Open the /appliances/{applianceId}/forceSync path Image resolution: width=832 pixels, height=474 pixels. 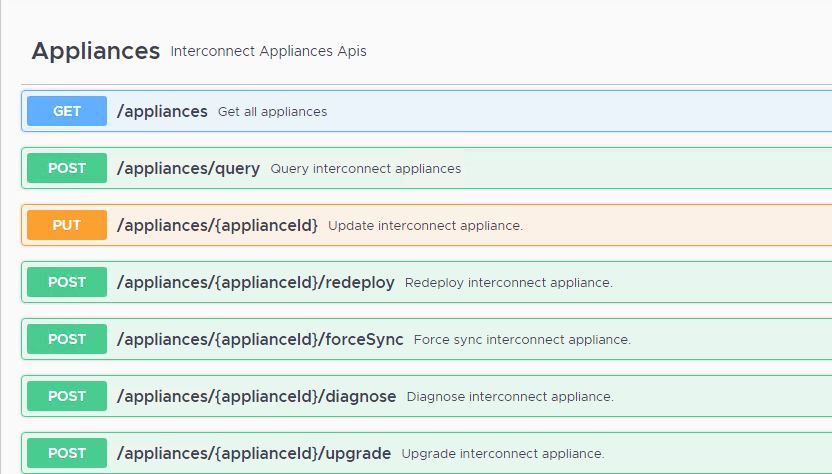pos(260,339)
